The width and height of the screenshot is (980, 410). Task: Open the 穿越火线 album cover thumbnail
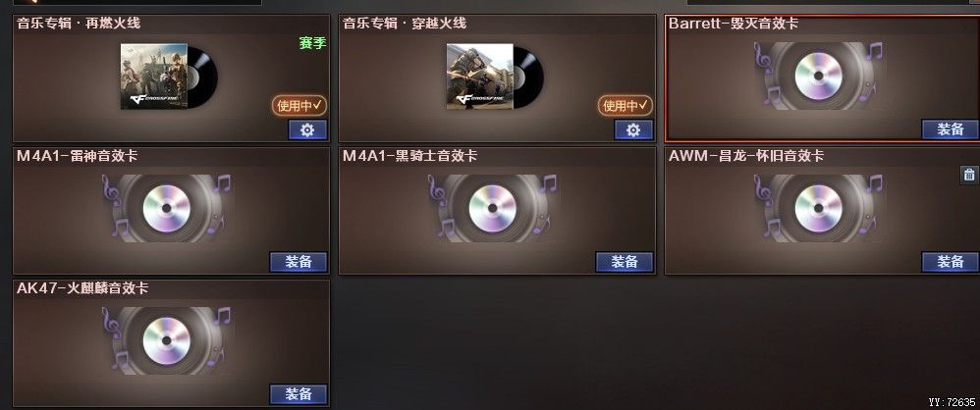pos(480,77)
